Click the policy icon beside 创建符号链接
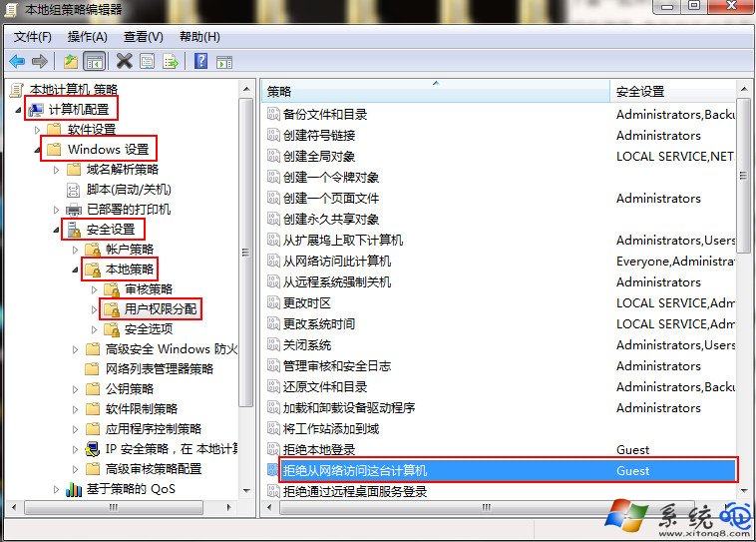 coord(273,135)
